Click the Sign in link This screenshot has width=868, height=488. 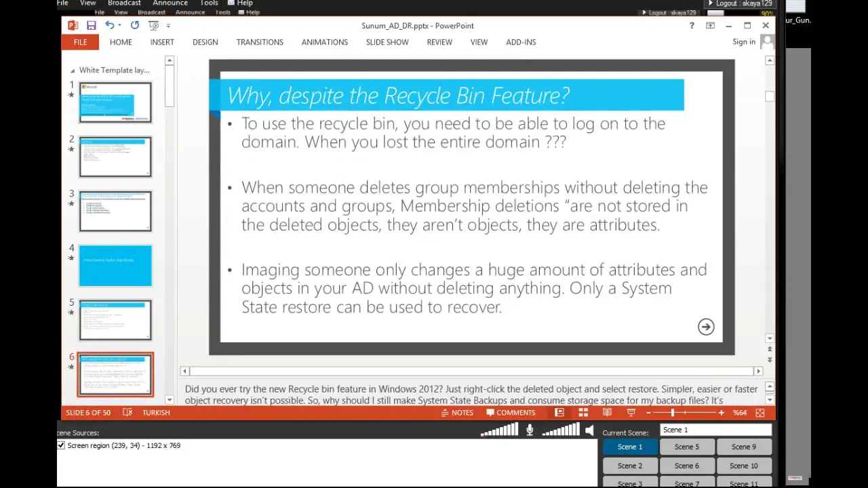[744, 42]
